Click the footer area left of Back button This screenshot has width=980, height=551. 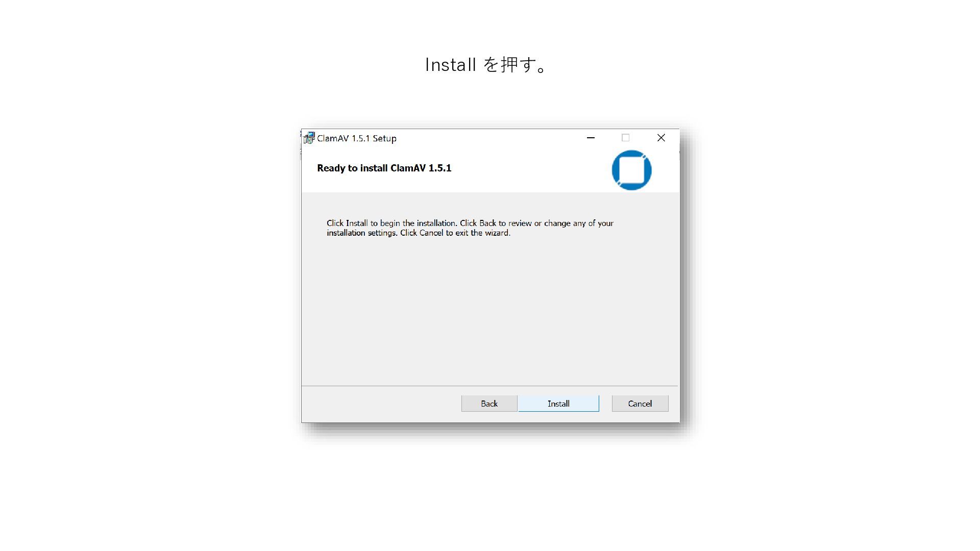(x=381, y=404)
